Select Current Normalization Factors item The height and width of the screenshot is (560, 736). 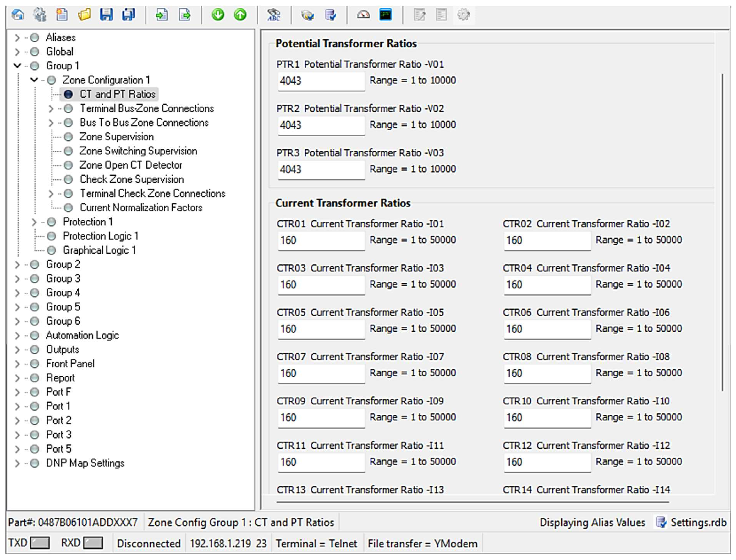click(x=141, y=208)
